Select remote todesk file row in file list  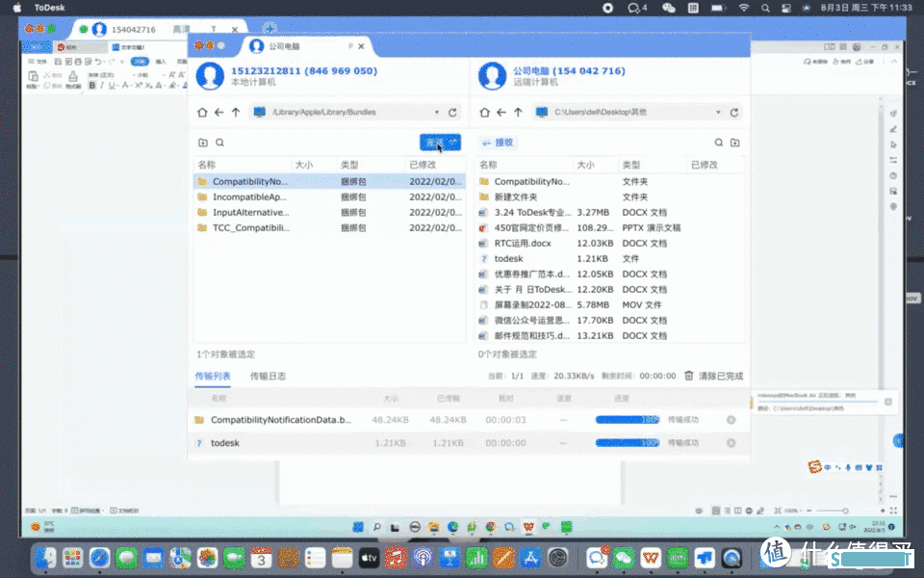click(x=610, y=258)
